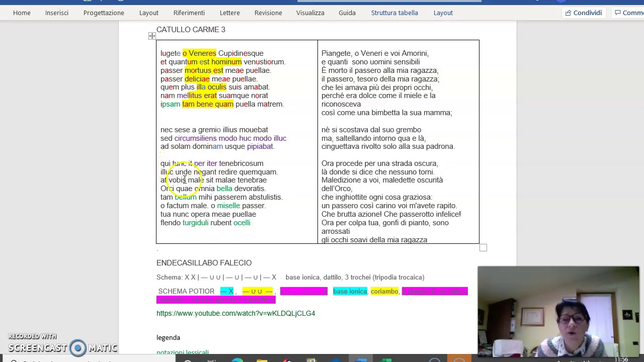The width and height of the screenshot is (644, 362).
Task: Follow the youtube.com video link
Action: pos(235,313)
